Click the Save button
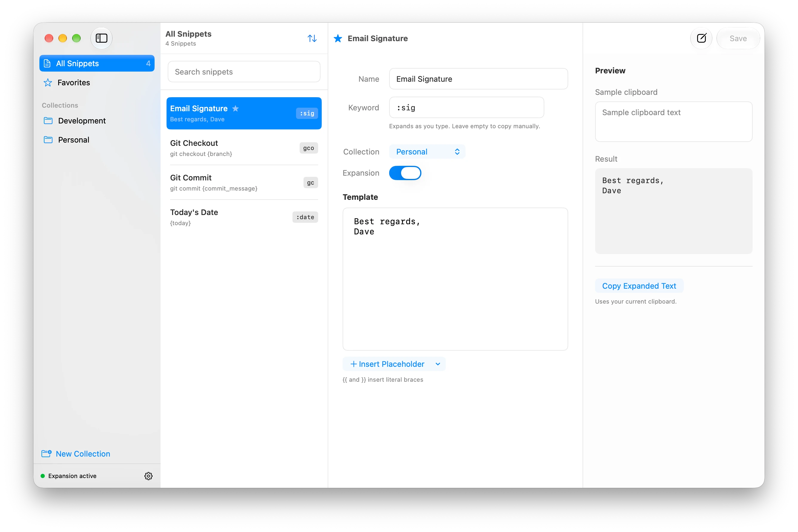The width and height of the screenshot is (798, 532). point(738,38)
